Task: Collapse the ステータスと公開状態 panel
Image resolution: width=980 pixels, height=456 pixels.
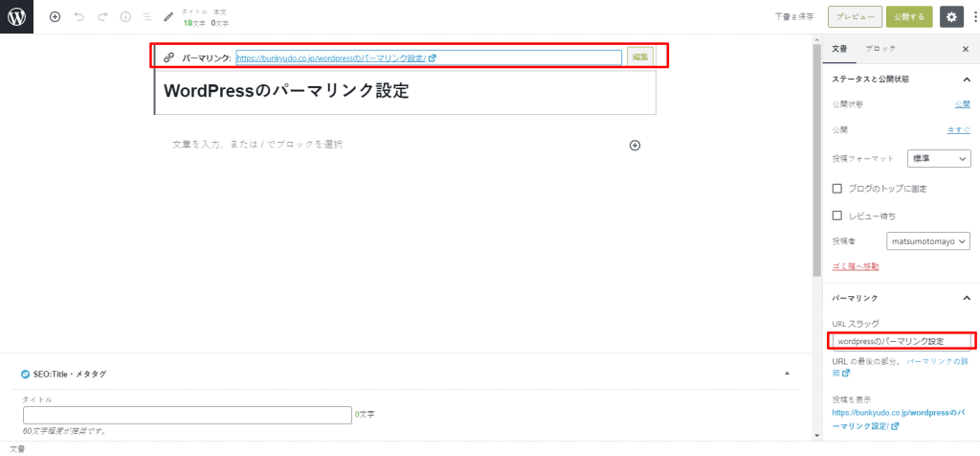Action: 965,79
